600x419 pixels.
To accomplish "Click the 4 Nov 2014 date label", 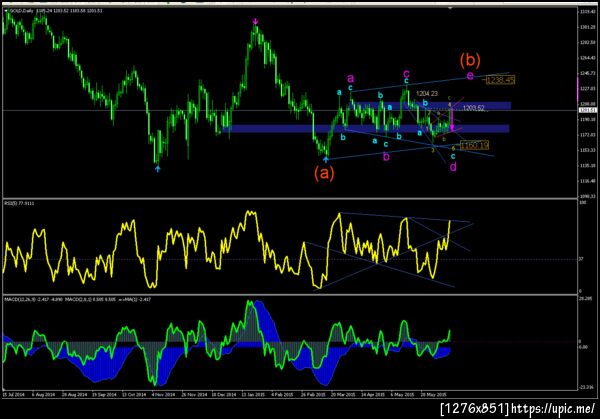I will click(163, 394).
